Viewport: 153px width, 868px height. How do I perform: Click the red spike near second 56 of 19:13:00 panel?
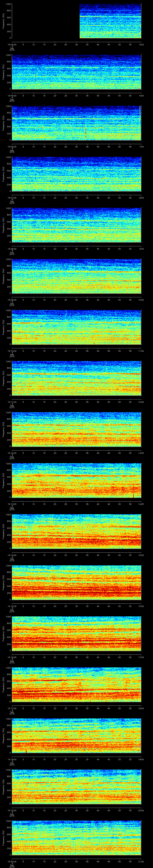[133, 495]
